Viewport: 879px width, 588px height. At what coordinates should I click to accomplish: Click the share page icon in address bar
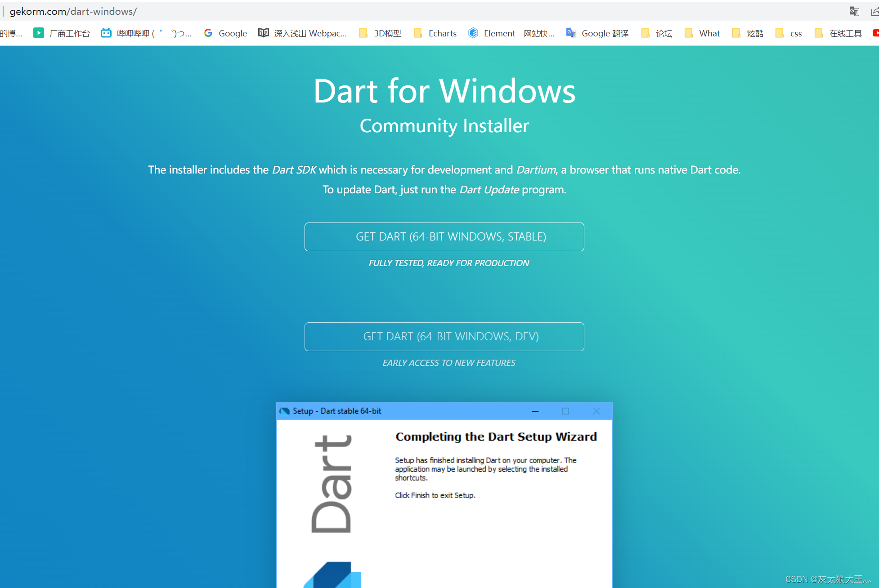pos(875,11)
